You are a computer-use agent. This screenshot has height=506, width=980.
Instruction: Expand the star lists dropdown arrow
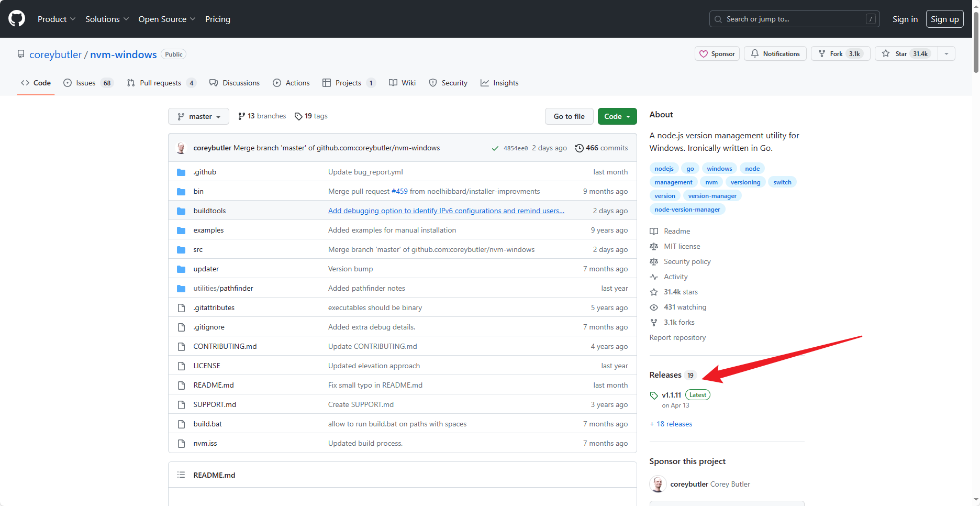pos(946,53)
